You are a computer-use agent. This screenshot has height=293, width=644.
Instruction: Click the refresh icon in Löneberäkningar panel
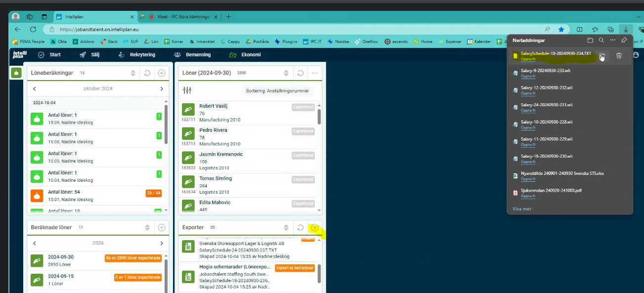coord(147,73)
